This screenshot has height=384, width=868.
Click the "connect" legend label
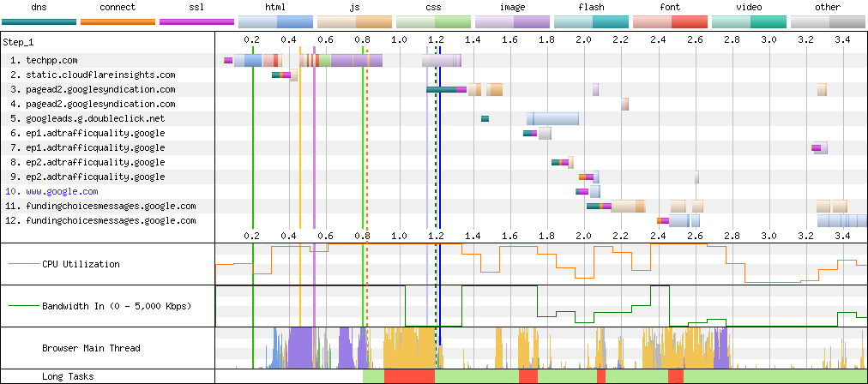pyautogui.click(x=118, y=7)
